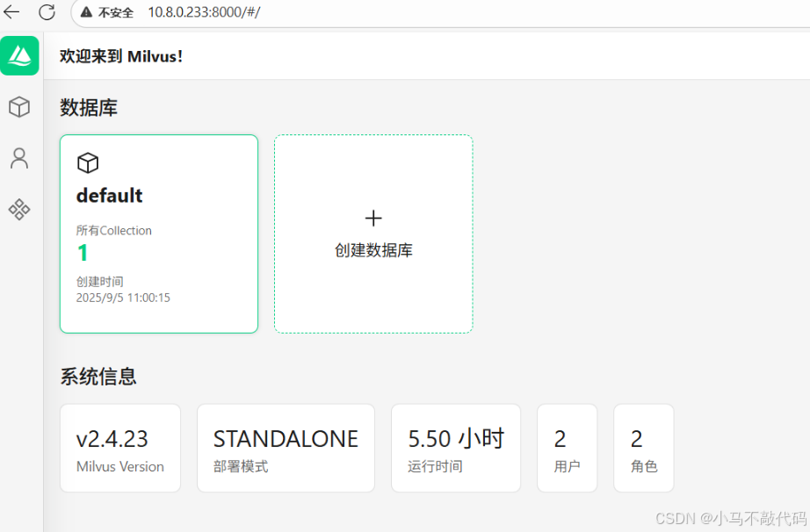Click the cube icon on the default database card
Screen dimensions: 810x532
click(x=88, y=162)
